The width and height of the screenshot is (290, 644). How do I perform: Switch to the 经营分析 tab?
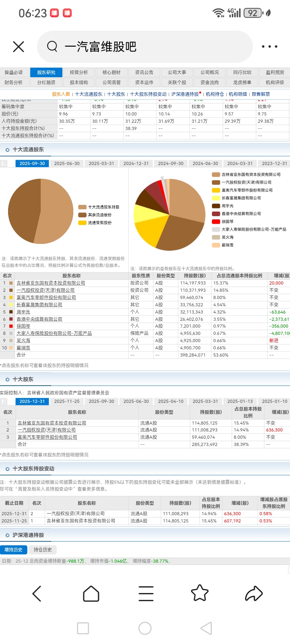[79, 72]
